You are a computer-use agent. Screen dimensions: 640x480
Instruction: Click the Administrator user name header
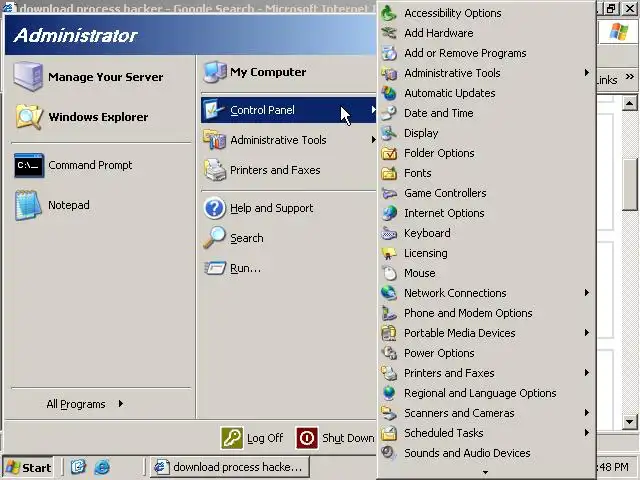point(76,36)
